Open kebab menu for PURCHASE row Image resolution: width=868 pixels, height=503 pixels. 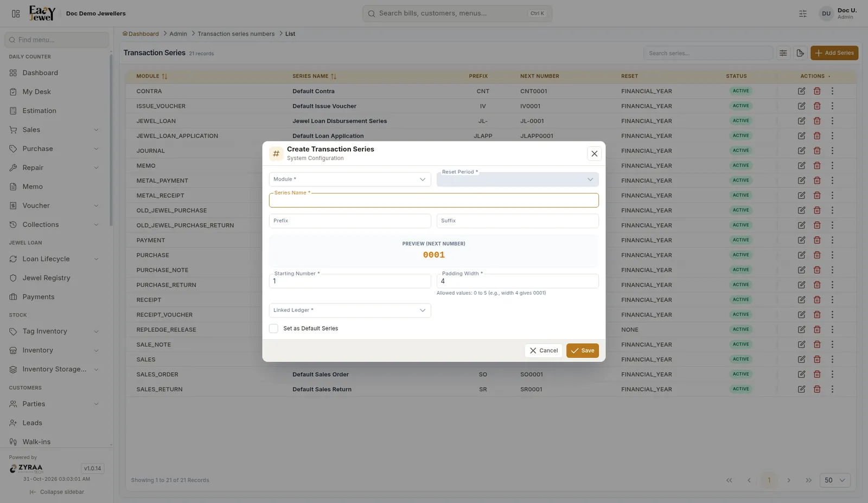click(x=832, y=255)
